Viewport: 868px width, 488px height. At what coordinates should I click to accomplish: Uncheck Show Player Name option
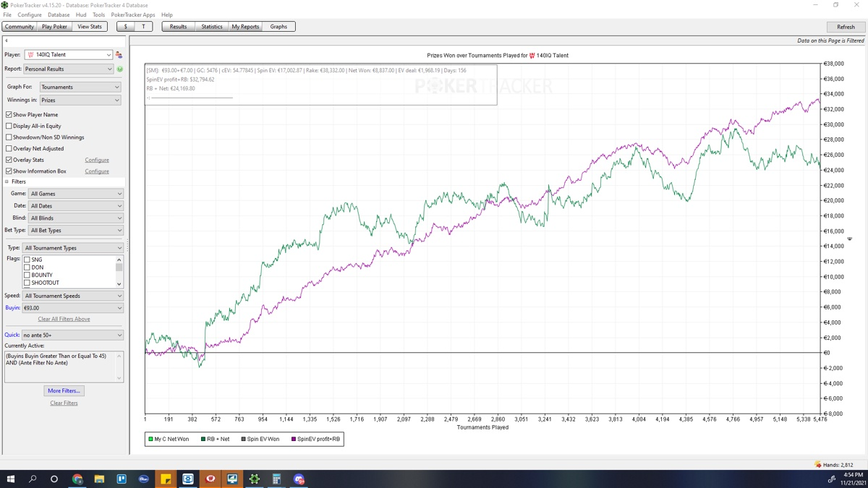[x=9, y=114]
